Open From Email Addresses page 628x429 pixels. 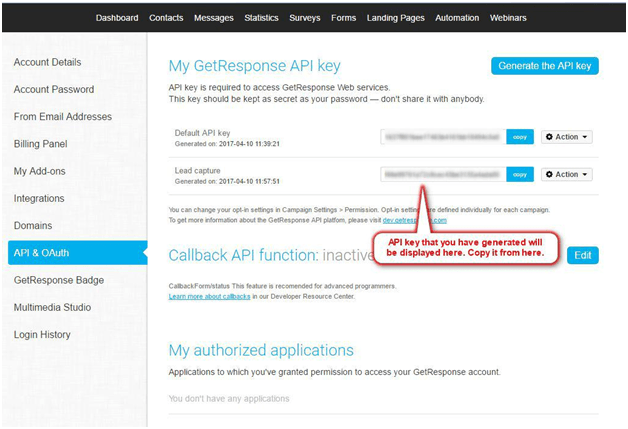pyautogui.click(x=62, y=117)
